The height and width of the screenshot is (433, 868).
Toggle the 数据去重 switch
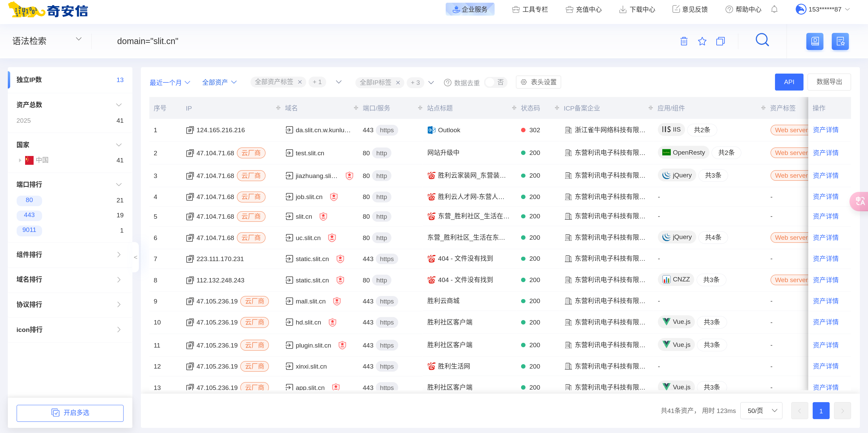pyautogui.click(x=496, y=82)
